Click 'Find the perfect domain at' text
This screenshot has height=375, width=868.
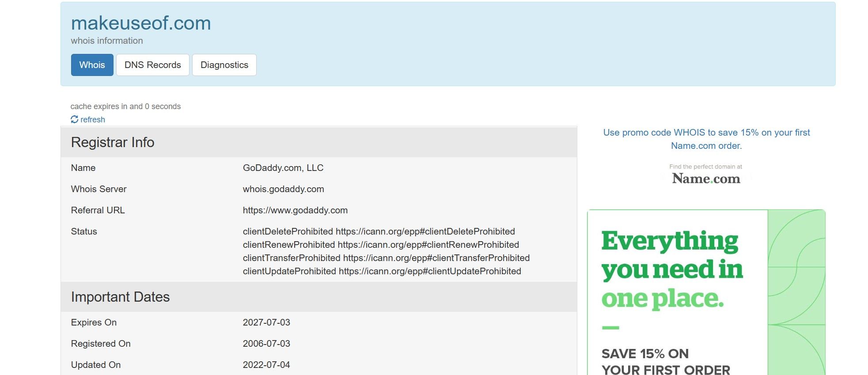pos(706,167)
